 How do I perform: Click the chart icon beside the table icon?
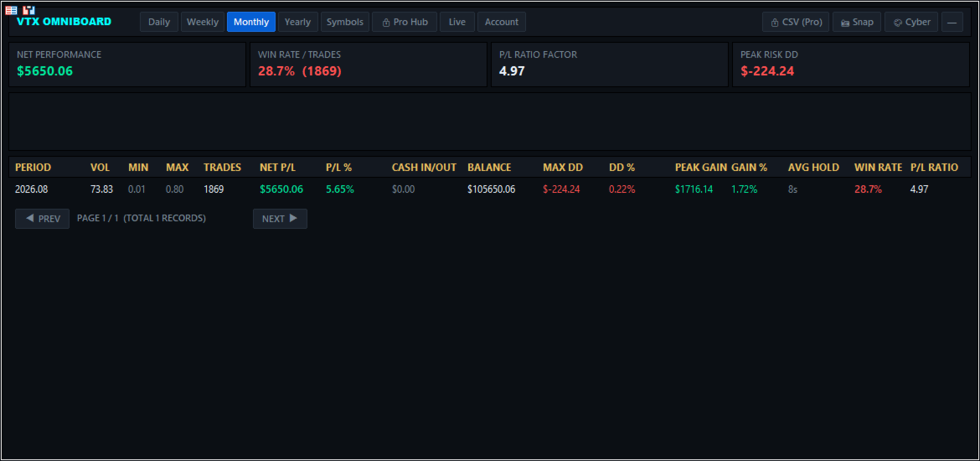28,10
